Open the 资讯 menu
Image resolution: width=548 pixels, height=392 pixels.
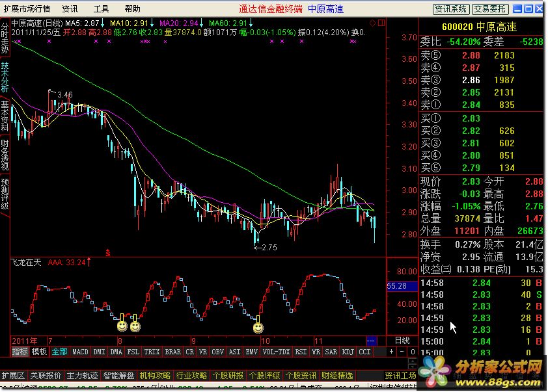click(x=70, y=8)
